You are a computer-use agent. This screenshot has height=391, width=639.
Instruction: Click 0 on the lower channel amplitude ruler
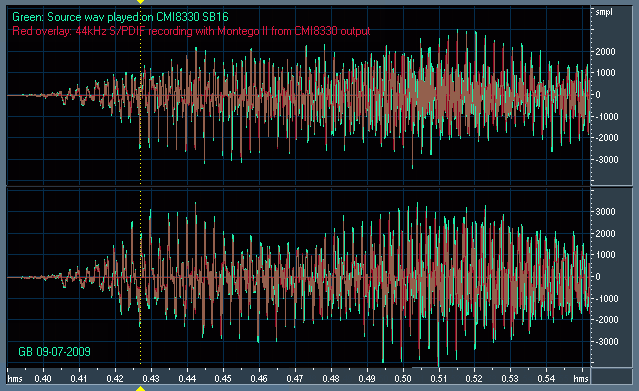[x=598, y=277]
